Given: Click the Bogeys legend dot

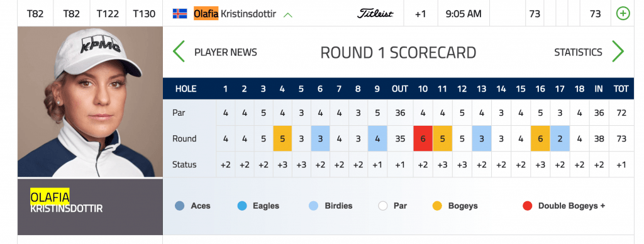Looking at the screenshot, I should point(437,206).
